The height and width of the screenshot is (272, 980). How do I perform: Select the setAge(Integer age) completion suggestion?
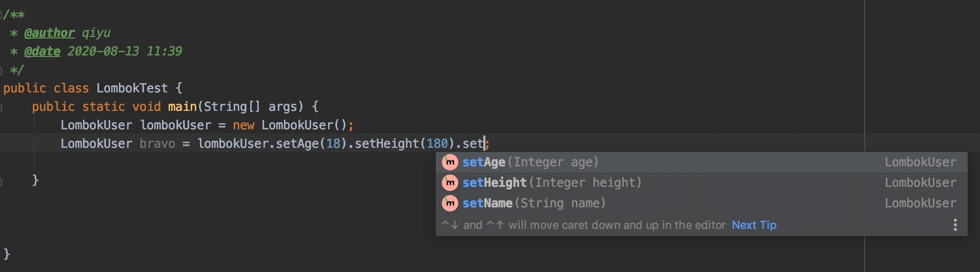click(530, 162)
